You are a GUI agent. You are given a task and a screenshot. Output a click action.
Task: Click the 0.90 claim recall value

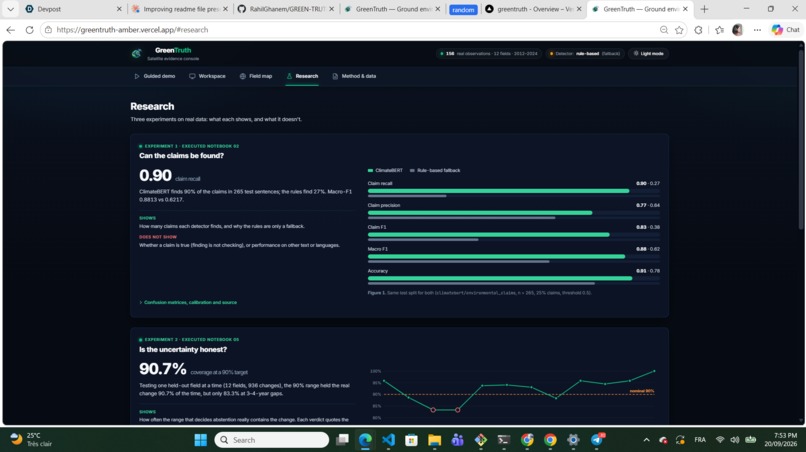point(155,175)
